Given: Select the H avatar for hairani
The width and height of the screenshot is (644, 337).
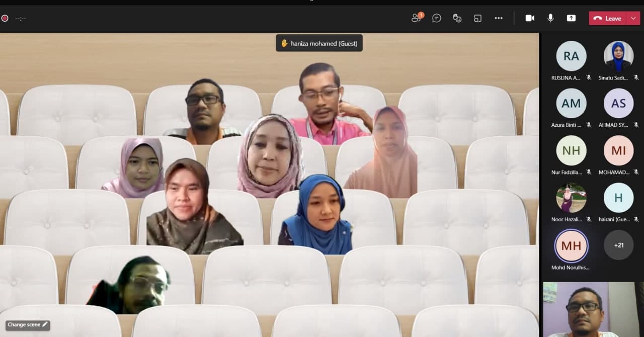Looking at the screenshot, I should point(618,198).
